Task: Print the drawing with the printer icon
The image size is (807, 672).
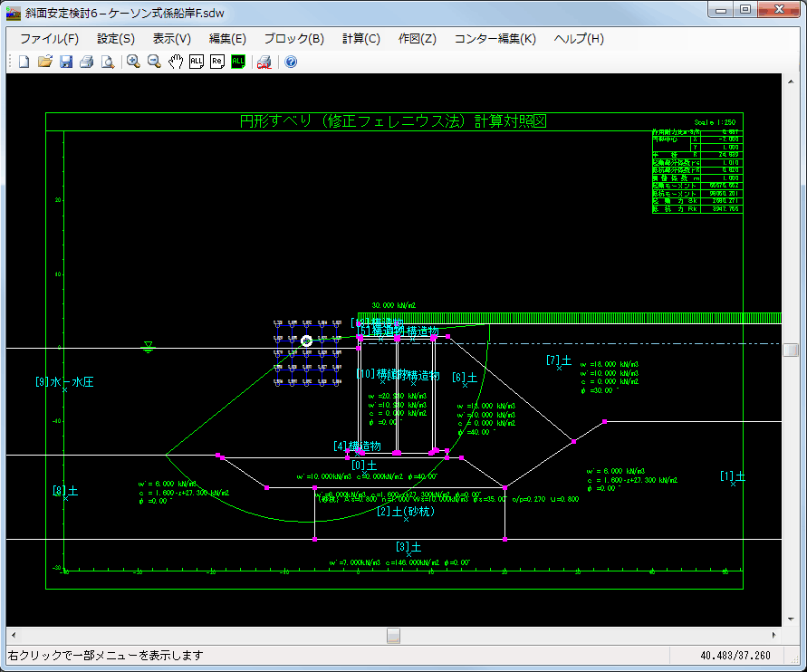Action: point(86,62)
